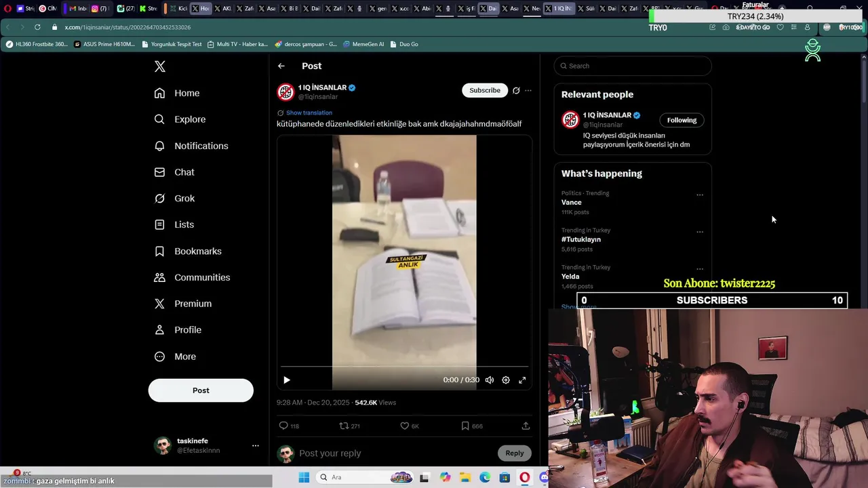Image resolution: width=868 pixels, height=488 pixels.
Task: Open the post's three-dot options menu
Action: point(528,90)
